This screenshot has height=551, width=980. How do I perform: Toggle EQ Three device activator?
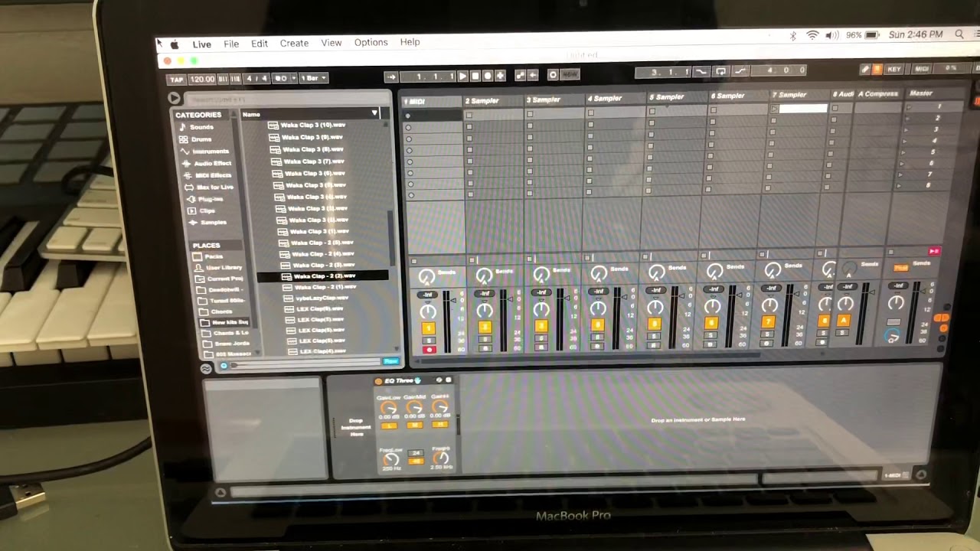(x=378, y=381)
